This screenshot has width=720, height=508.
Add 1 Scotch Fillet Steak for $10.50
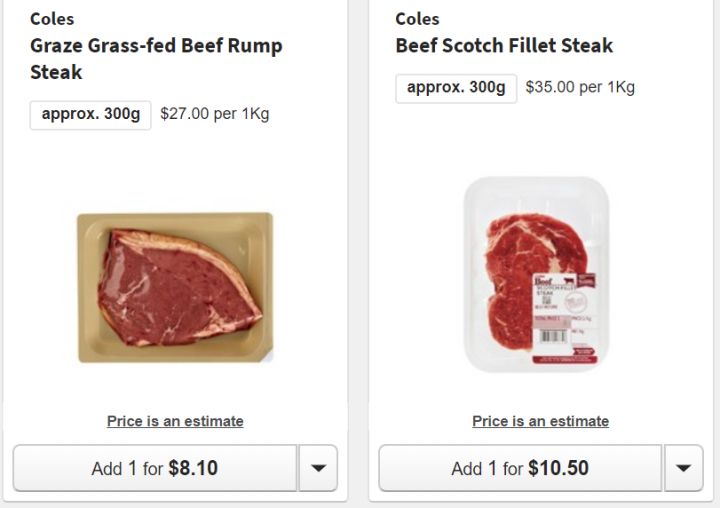[520, 468]
